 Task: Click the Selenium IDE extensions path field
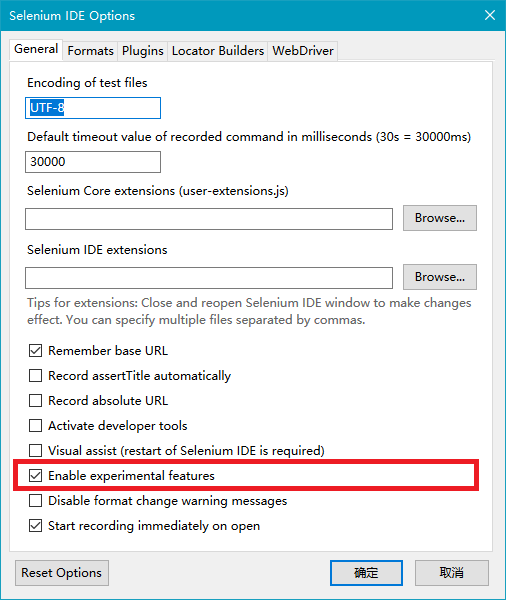[209, 278]
